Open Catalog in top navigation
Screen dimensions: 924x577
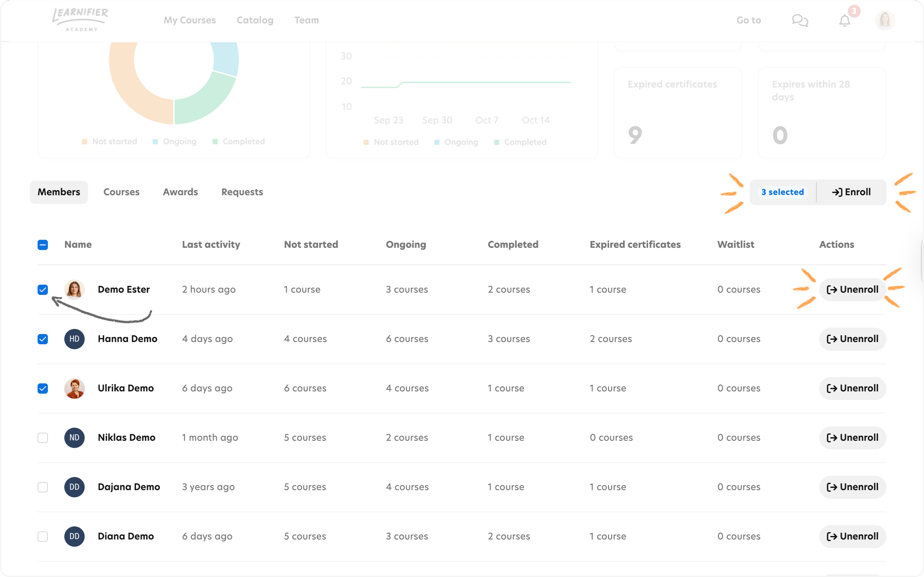click(255, 20)
